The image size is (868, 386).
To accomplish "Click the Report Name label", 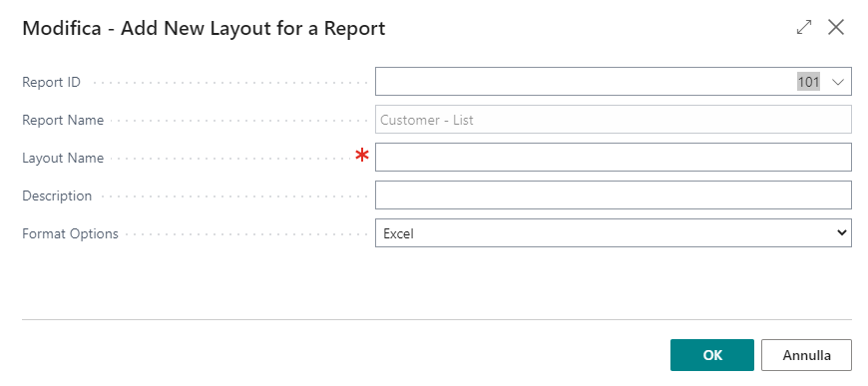I will point(63,120).
